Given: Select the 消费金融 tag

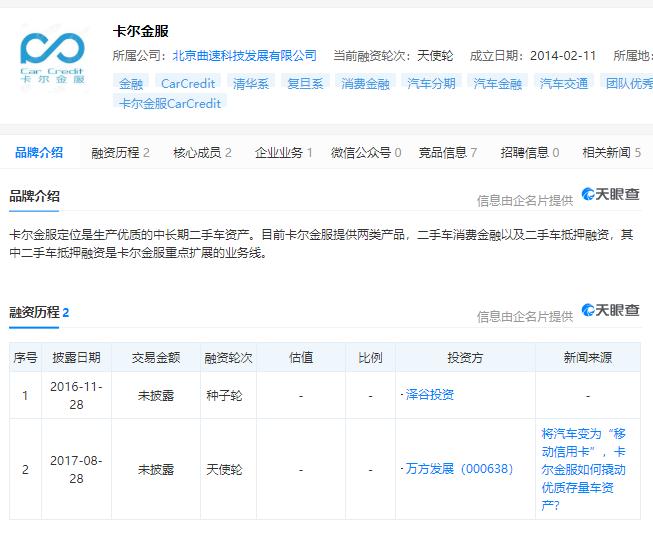Looking at the screenshot, I should pos(365,83).
